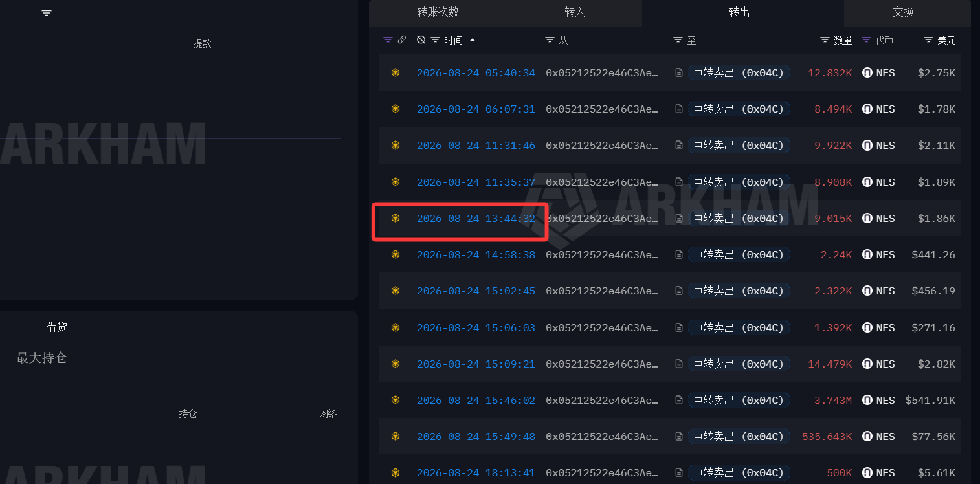Screen dimensions: 980x484
Task: Click the NES token icon on 9.922K row
Action: pos(867,146)
